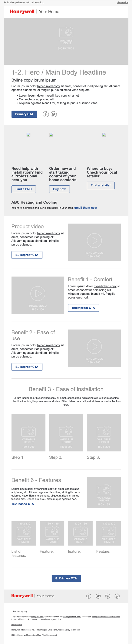Open the View online link
Viewport: 132px width, 644px height.
[x=122, y=2]
